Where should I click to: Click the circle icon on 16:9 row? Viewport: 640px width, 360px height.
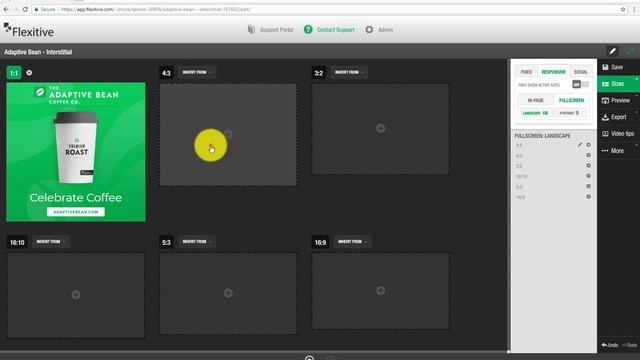[589, 197]
